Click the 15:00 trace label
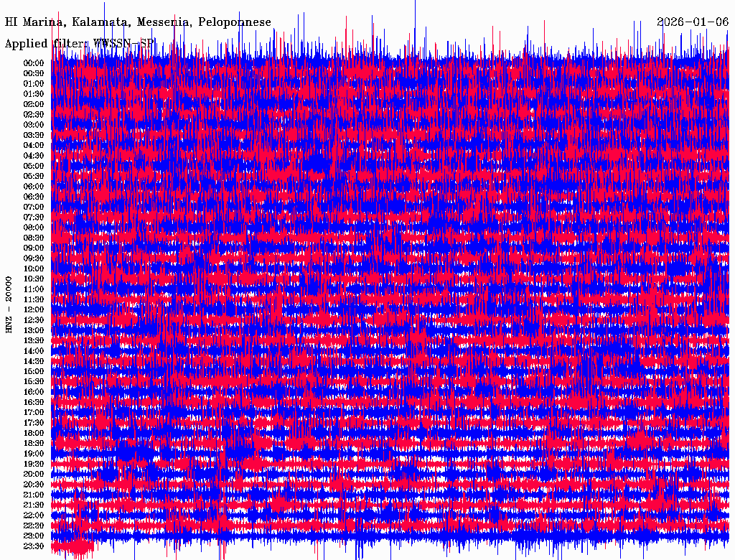Viewport: 735px width, 560px height. click(34, 371)
